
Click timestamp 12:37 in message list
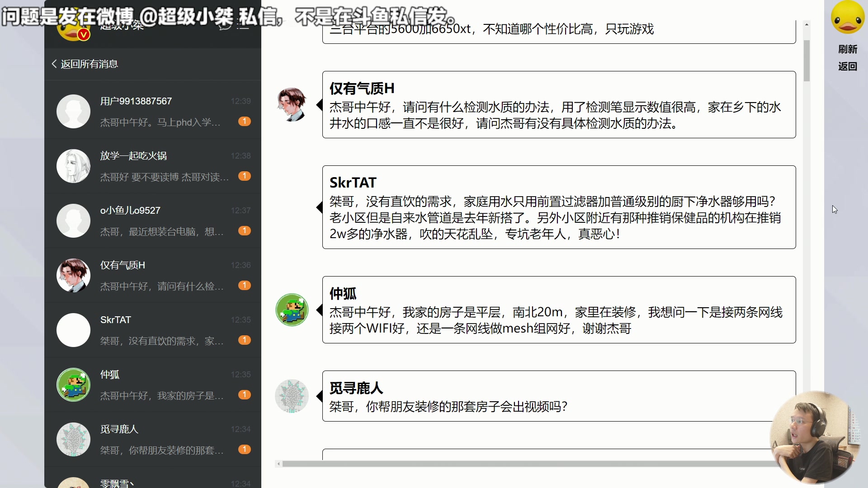click(241, 211)
